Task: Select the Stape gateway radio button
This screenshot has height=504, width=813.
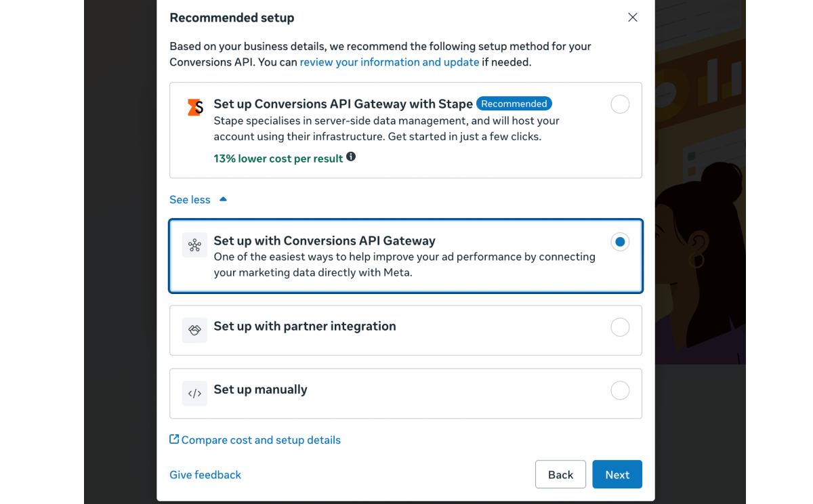Action: (x=620, y=104)
